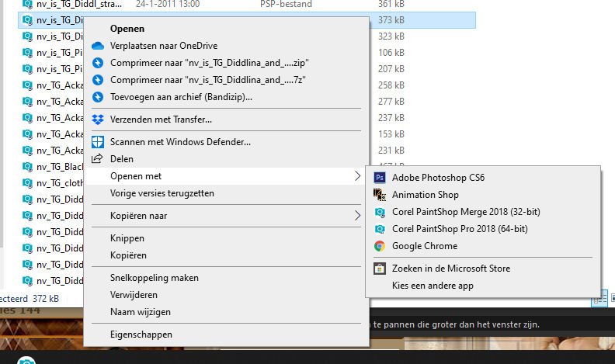The width and height of the screenshot is (615, 364).
Task: Click the Windows Defender shield icon
Action: (98, 142)
